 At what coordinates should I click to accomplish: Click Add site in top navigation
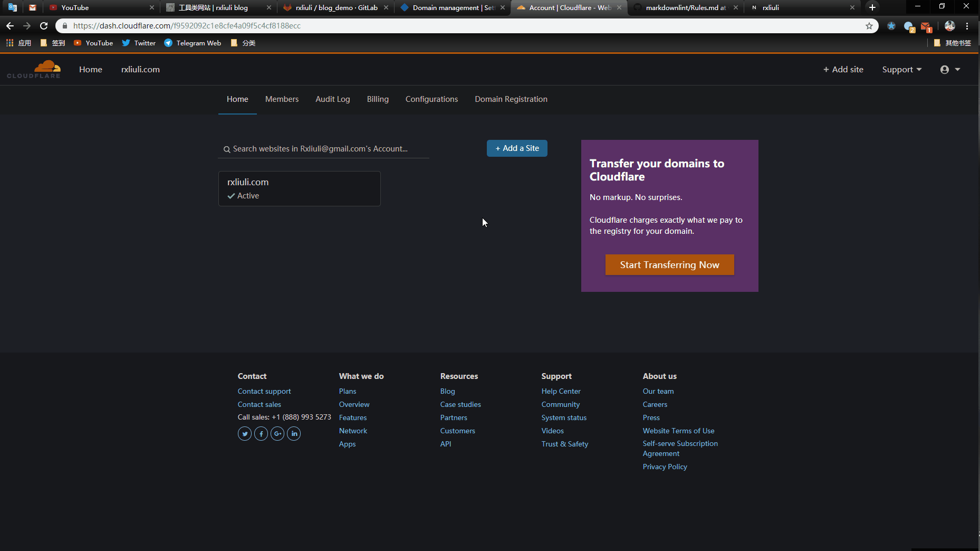point(843,70)
